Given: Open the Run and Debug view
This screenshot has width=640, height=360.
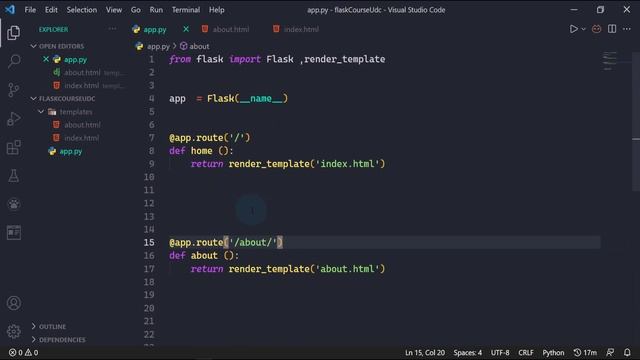Looking at the screenshot, I should pos(13,119).
